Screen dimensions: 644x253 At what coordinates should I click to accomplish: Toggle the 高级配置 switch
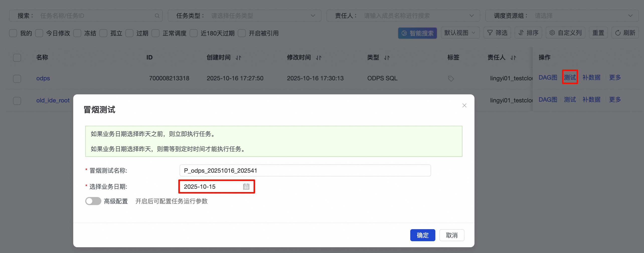coord(93,201)
